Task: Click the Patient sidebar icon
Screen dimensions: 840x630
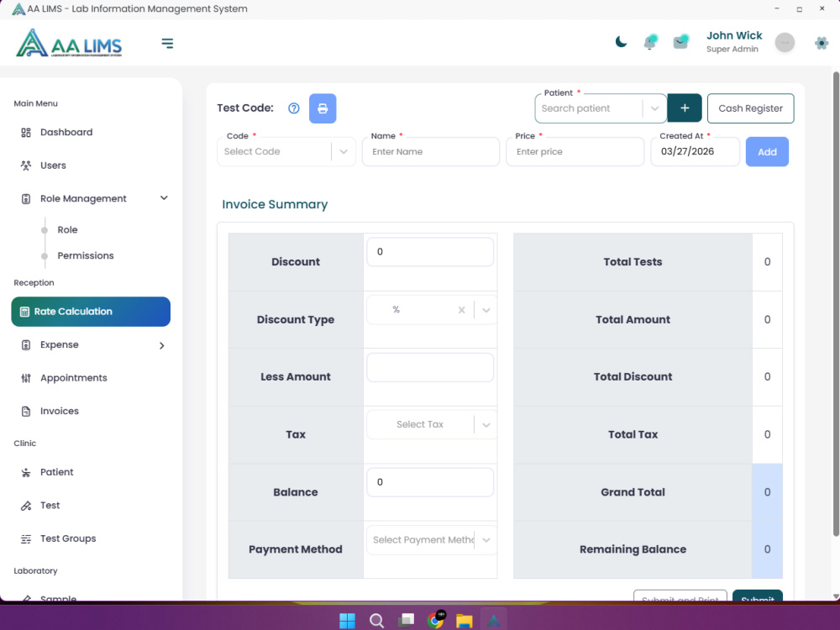Action: tap(26, 472)
